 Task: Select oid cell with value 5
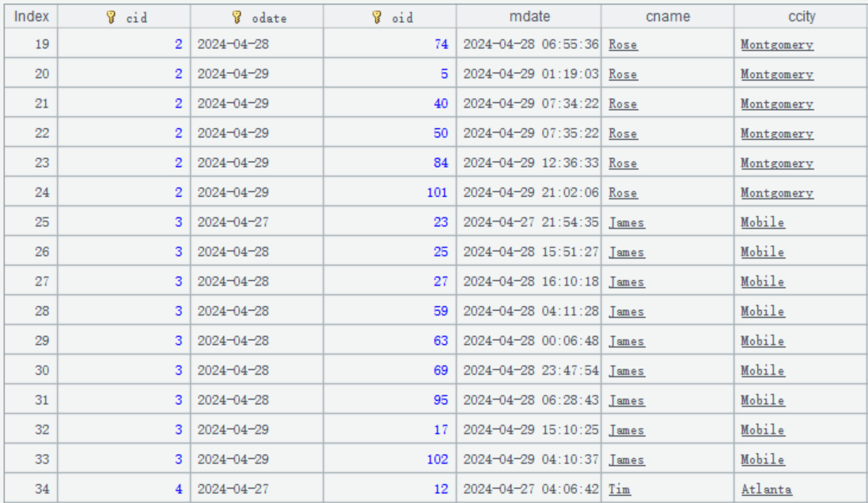coord(390,74)
